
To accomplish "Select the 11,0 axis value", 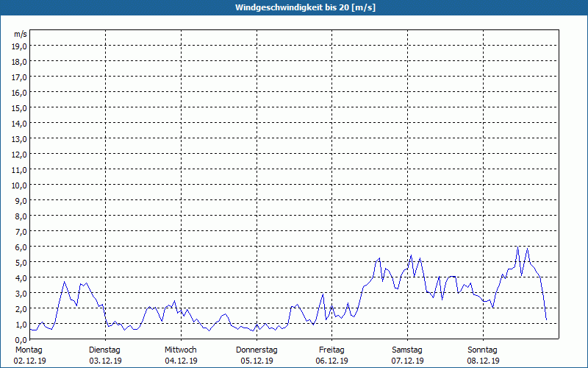I will tap(19, 170).
